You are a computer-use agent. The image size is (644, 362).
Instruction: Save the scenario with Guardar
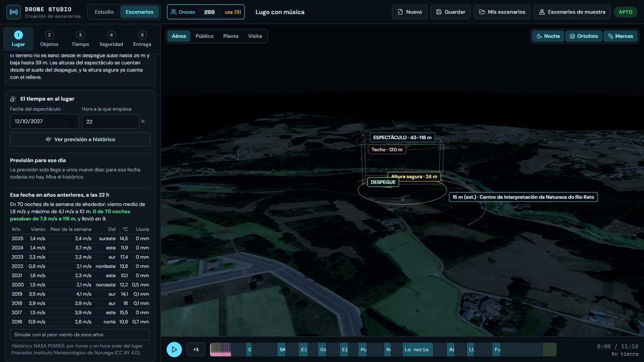[450, 12]
